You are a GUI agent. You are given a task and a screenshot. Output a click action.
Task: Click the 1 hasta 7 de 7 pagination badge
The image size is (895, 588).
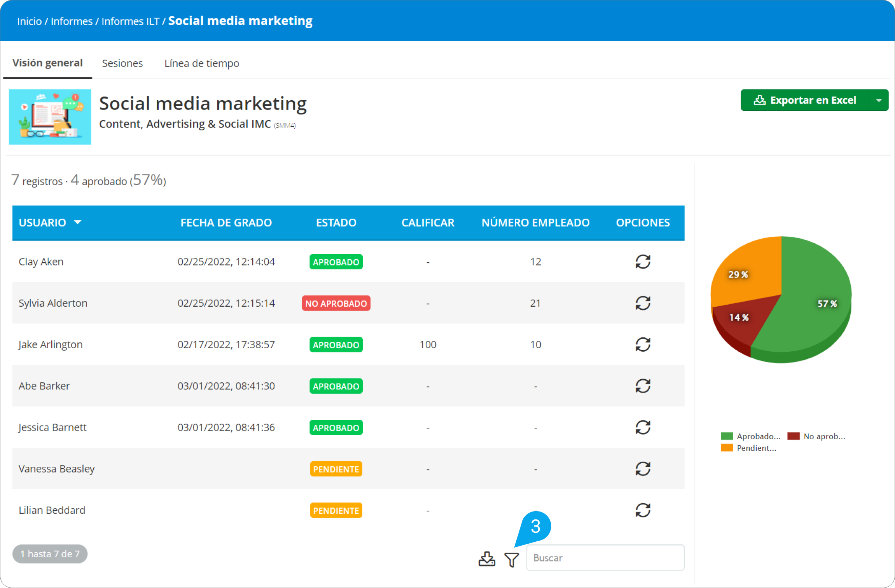[50, 554]
